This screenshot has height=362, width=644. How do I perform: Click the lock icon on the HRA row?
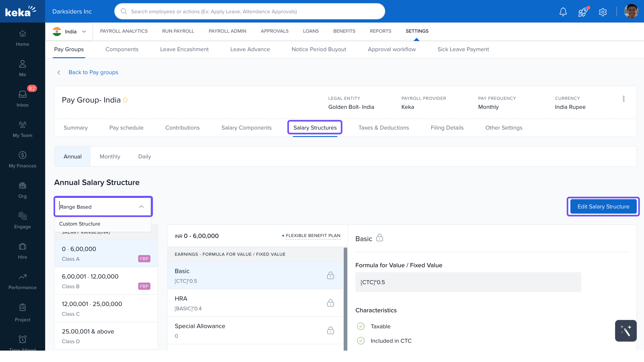coord(330,303)
